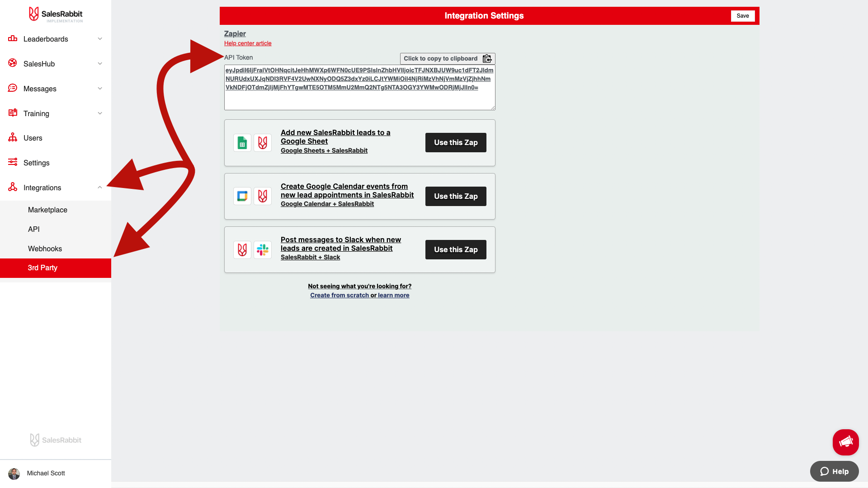Open the Webhooks submenu item
Screen dimensions: 868x488
pos(56,249)
